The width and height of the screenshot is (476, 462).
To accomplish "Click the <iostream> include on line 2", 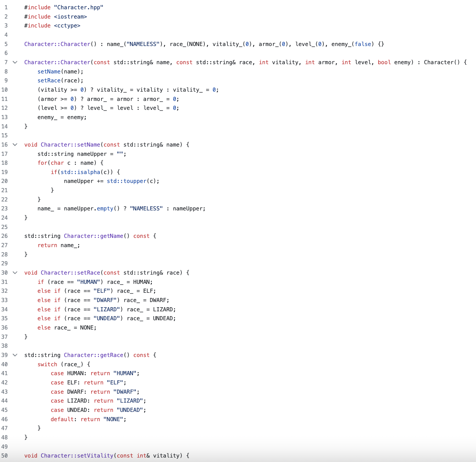I will click(x=70, y=17).
